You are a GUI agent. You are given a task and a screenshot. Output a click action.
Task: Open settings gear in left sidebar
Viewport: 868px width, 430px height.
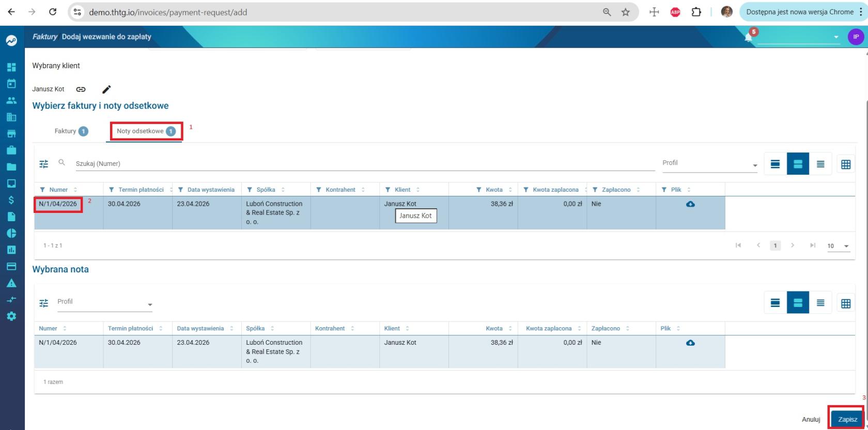pyautogui.click(x=11, y=316)
